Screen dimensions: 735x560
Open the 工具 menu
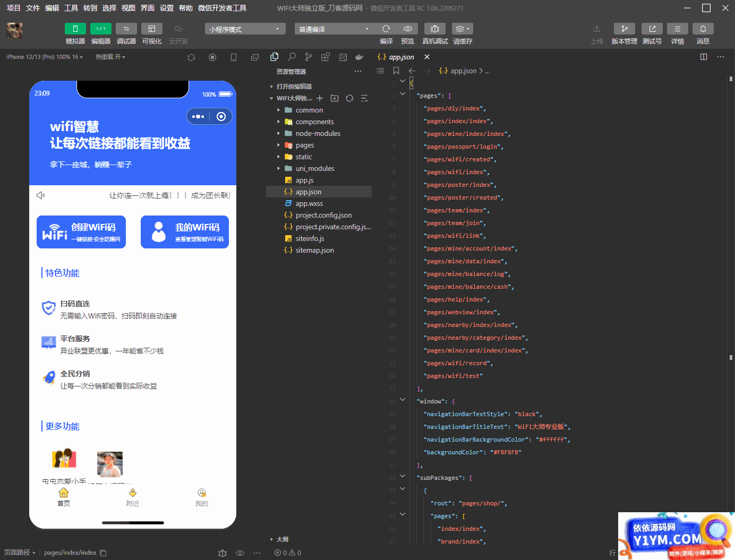[71, 8]
